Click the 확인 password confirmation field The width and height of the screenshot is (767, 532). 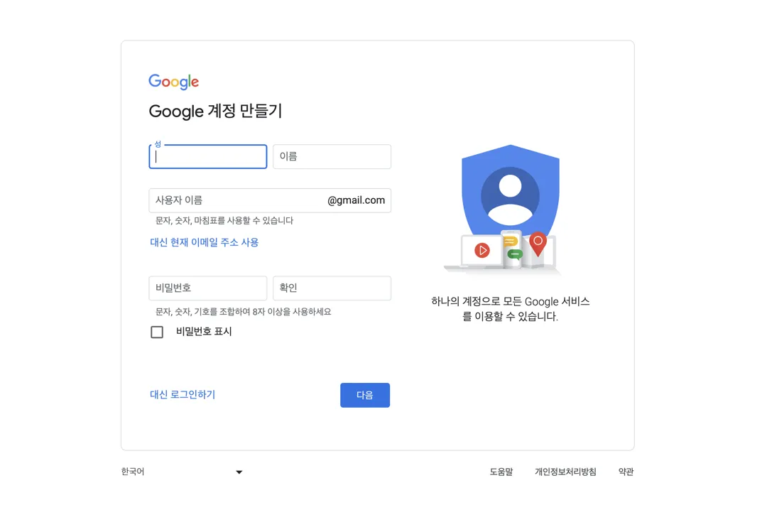pos(332,288)
